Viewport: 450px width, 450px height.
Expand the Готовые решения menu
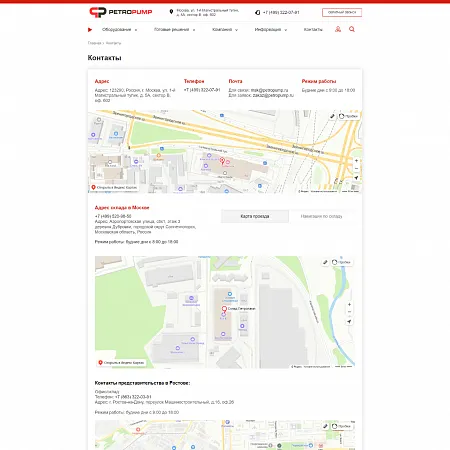[x=174, y=30]
